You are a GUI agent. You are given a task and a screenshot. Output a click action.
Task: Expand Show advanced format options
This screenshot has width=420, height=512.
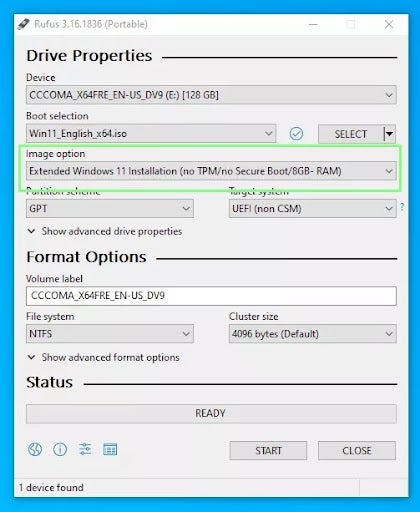103,357
